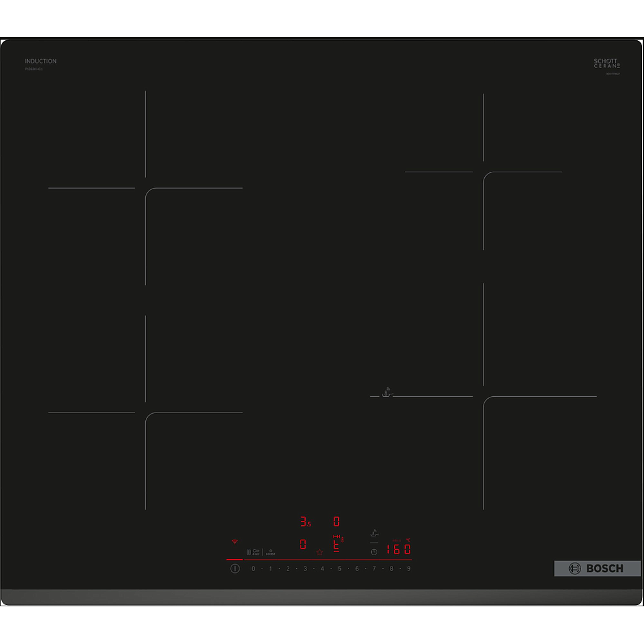Select the front-left zone display showing 0
The width and height of the screenshot is (644, 644).
tap(303, 545)
